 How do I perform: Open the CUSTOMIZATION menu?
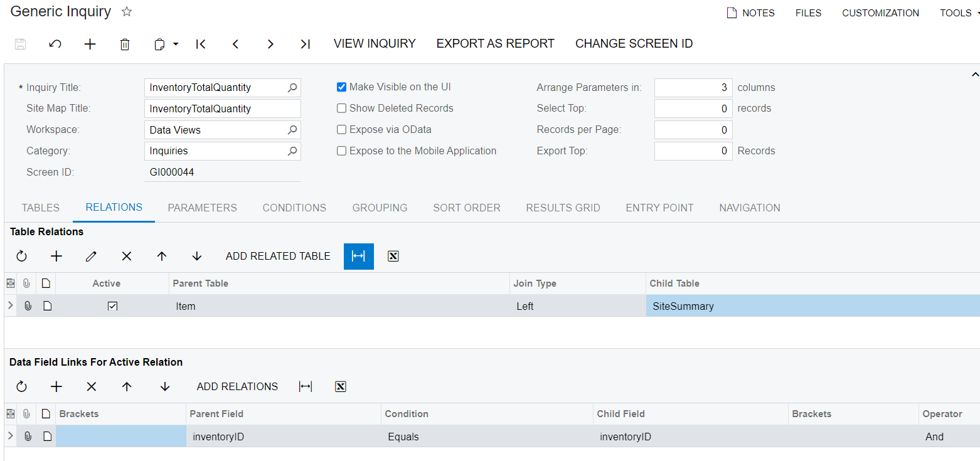click(x=881, y=13)
